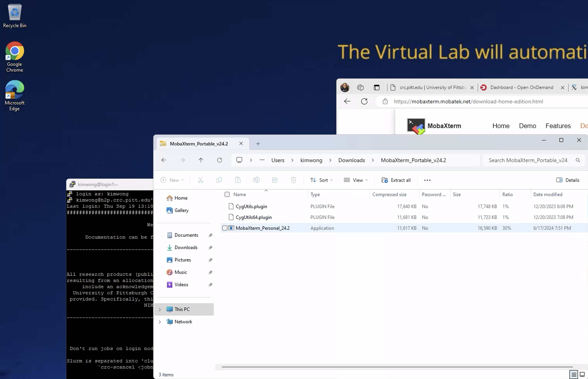588x379 pixels.
Task: Open Microsoft Edge desktop shortcut
Action: tap(15, 96)
